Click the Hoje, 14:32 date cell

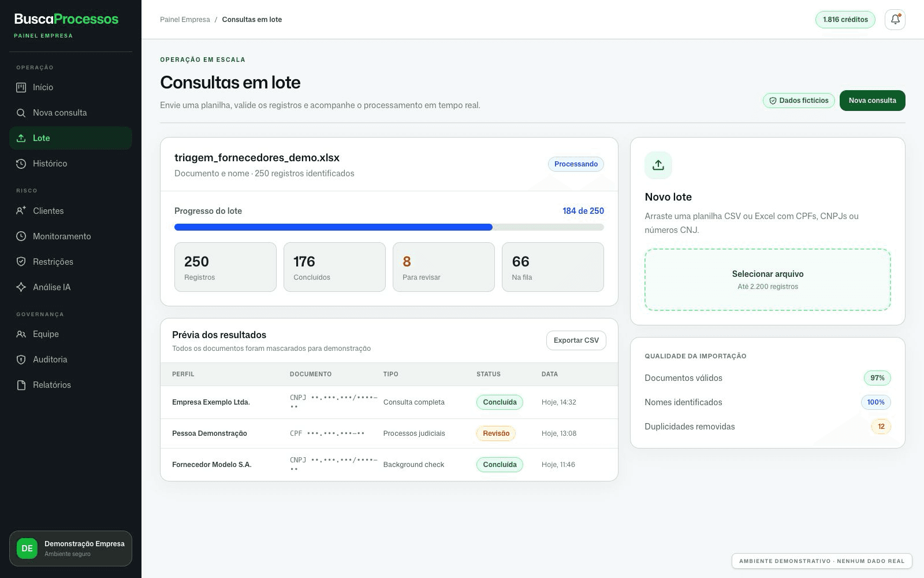point(558,402)
